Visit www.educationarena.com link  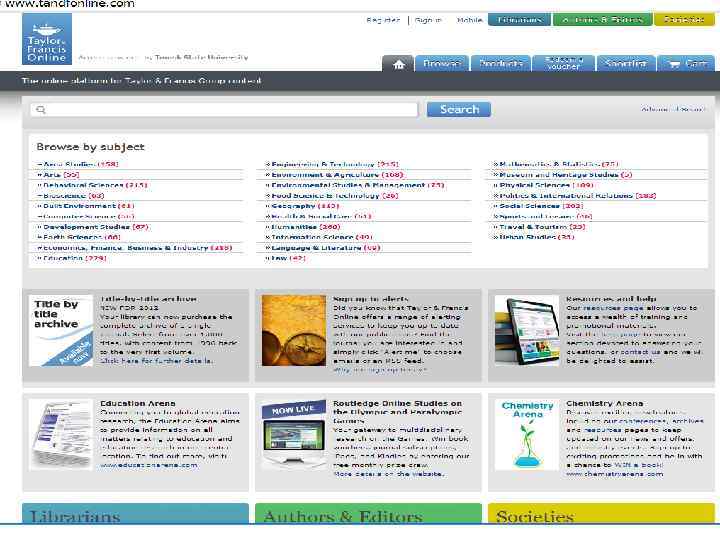point(149,465)
